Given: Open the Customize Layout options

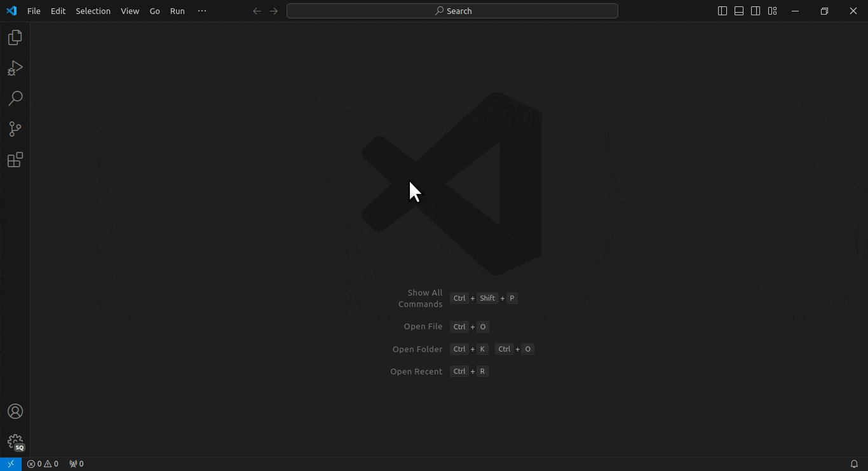Looking at the screenshot, I should pos(772,11).
